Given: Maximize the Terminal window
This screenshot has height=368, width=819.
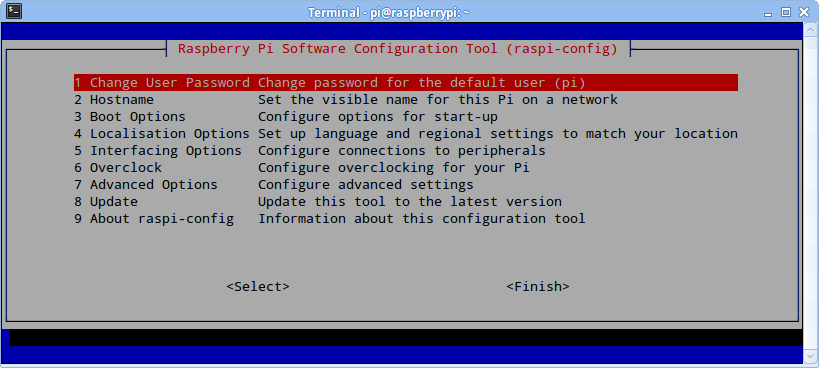Looking at the screenshot, I should pyautogui.click(x=786, y=12).
